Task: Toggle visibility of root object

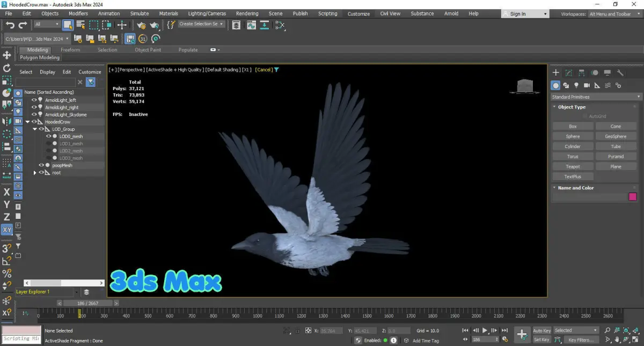Action: (41, 173)
